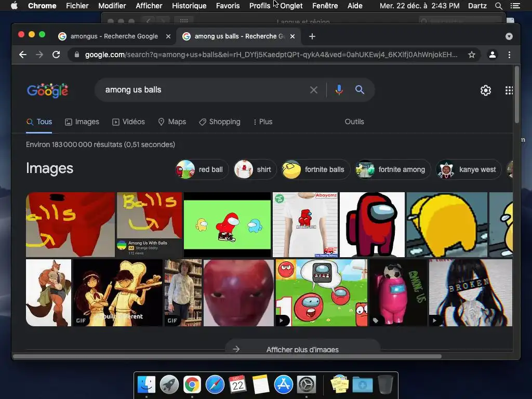Bookmark this page with the star icon
Screen dimensions: 532x399
point(472,55)
